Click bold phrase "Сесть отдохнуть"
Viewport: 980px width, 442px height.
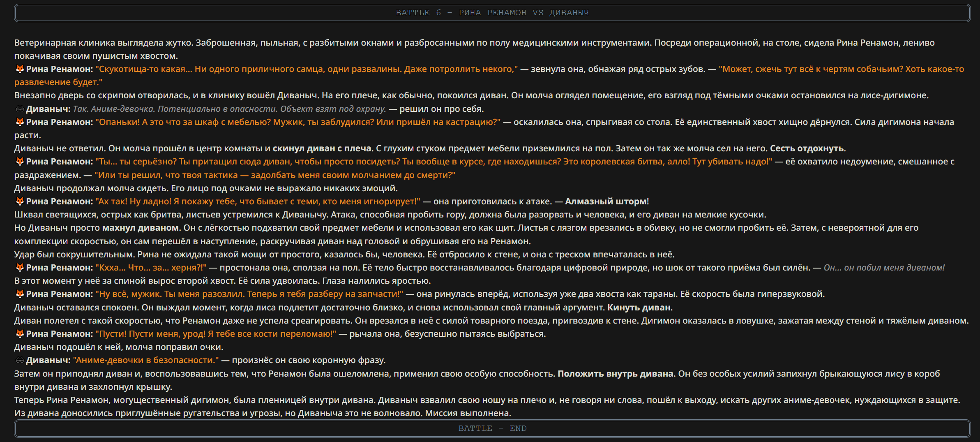807,148
